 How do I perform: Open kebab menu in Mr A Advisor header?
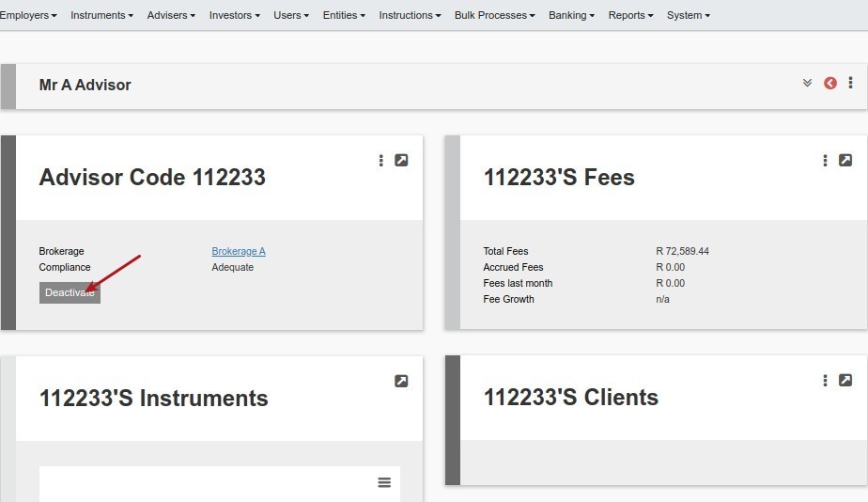coord(850,83)
